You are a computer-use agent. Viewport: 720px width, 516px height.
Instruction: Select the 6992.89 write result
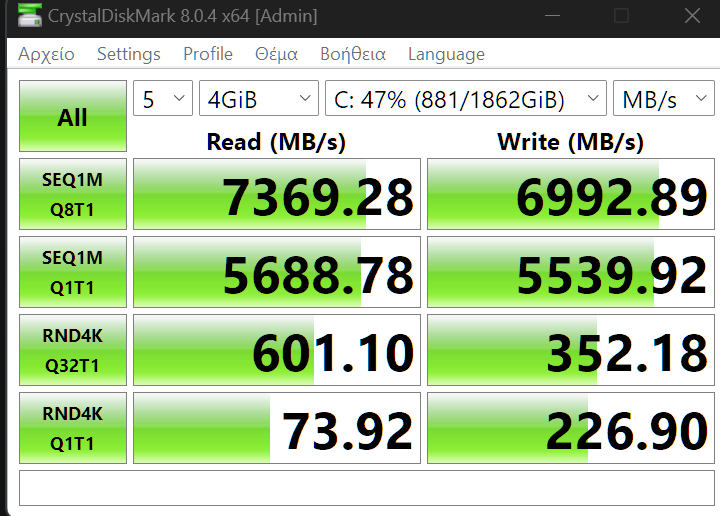pos(571,194)
